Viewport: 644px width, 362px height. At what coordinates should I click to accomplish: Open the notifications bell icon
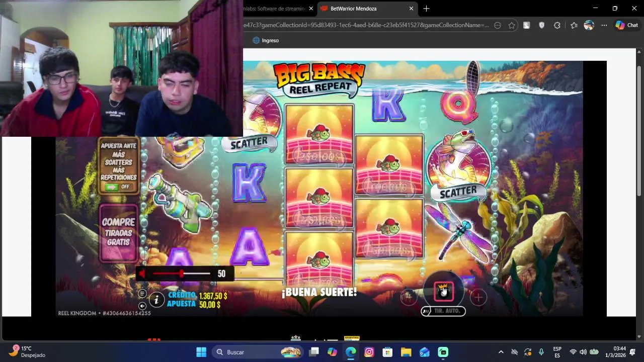point(633,352)
